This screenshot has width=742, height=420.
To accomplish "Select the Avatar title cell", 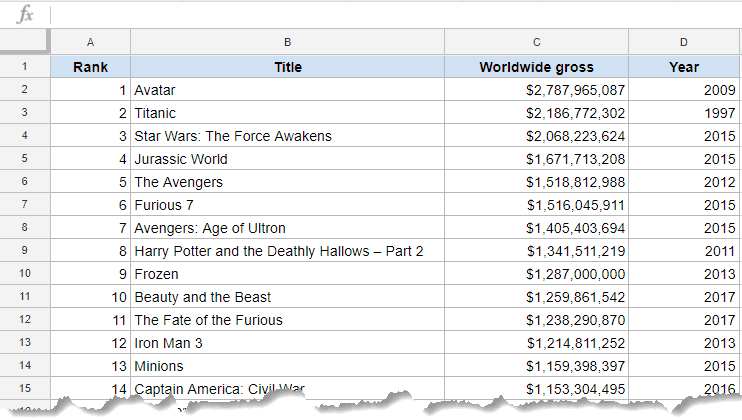I will point(287,90).
